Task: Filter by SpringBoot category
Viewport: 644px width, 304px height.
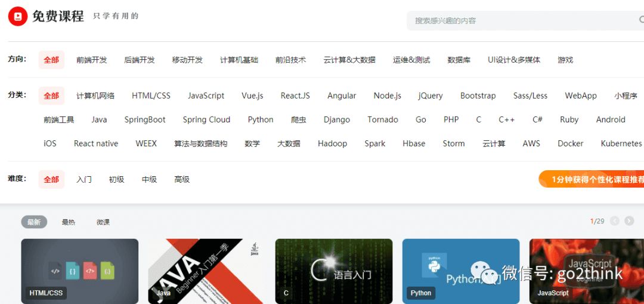Action: 145,119
